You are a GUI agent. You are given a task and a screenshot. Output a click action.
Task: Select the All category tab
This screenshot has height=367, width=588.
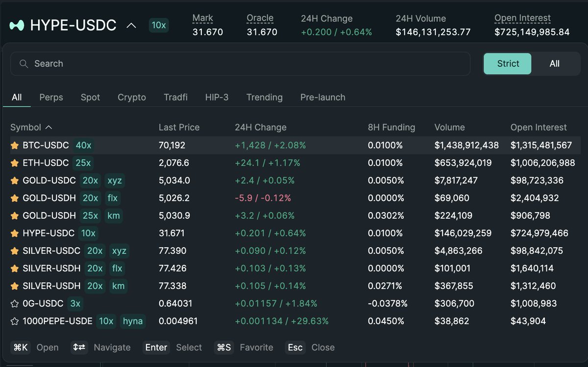(17, 97)
